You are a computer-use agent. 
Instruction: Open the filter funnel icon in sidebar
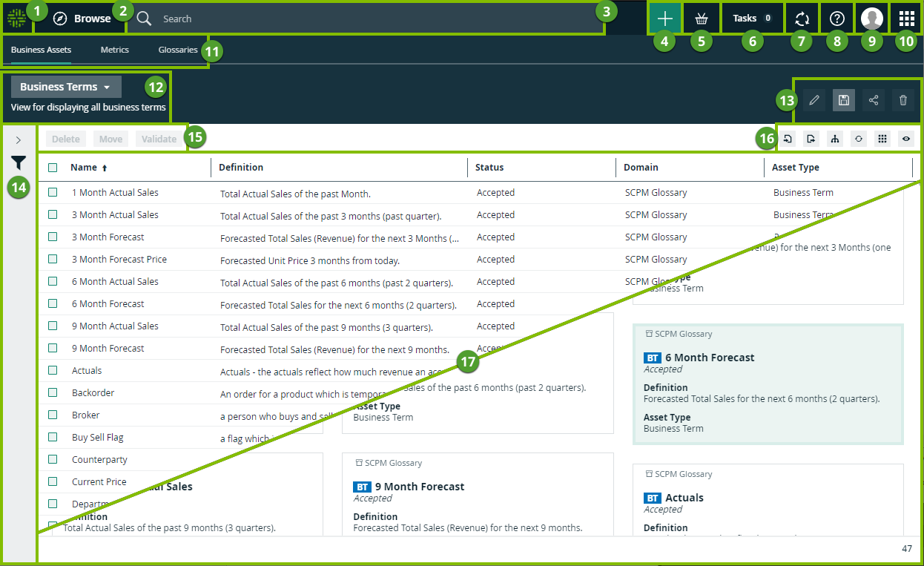19,162
